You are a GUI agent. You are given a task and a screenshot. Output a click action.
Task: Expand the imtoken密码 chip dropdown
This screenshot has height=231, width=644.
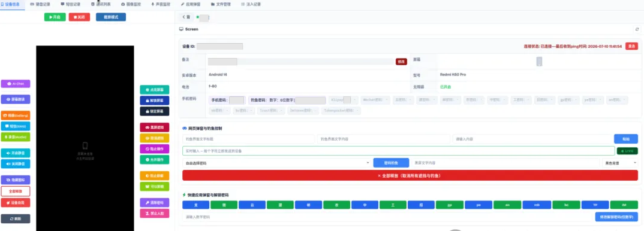coord(303,111)
